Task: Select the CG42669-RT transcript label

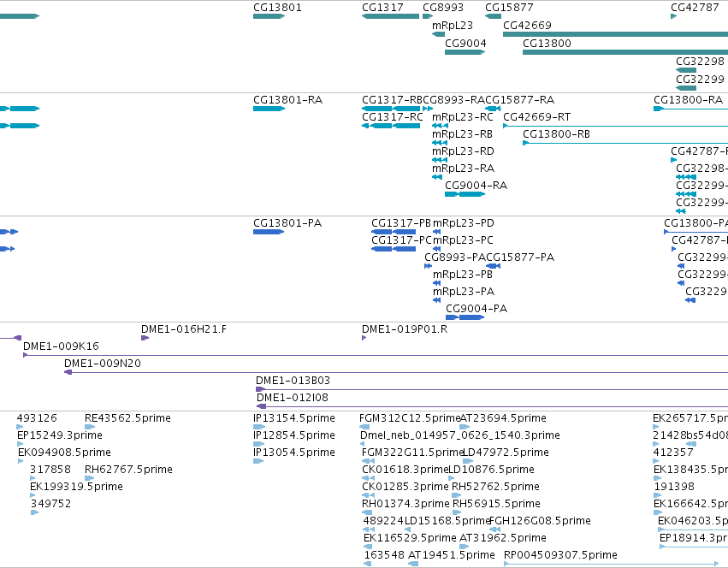Action: coord(536,117)
